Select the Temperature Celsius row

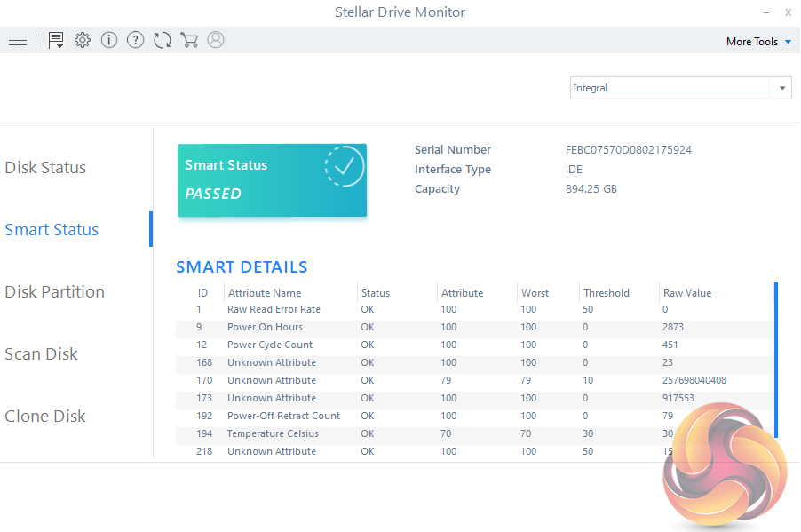point(273,434)
